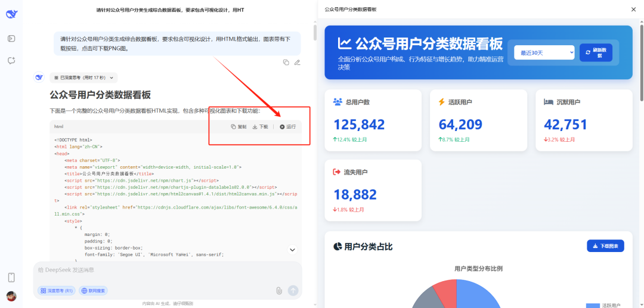Click the blue 活跃用户 legend swatch
The image size is (644, 308).
pos(592,306)
